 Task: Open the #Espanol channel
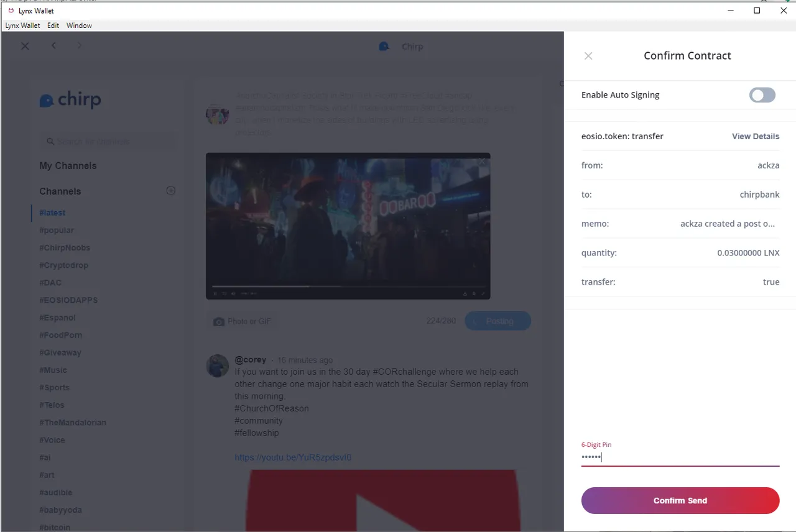tap(57, 318)
